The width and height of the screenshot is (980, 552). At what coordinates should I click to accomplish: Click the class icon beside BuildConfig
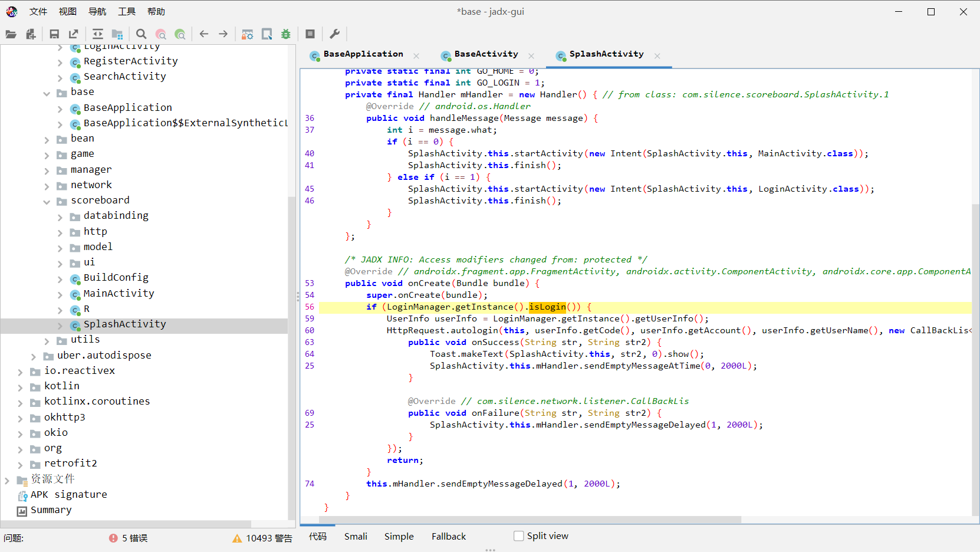tap(75, 278)
